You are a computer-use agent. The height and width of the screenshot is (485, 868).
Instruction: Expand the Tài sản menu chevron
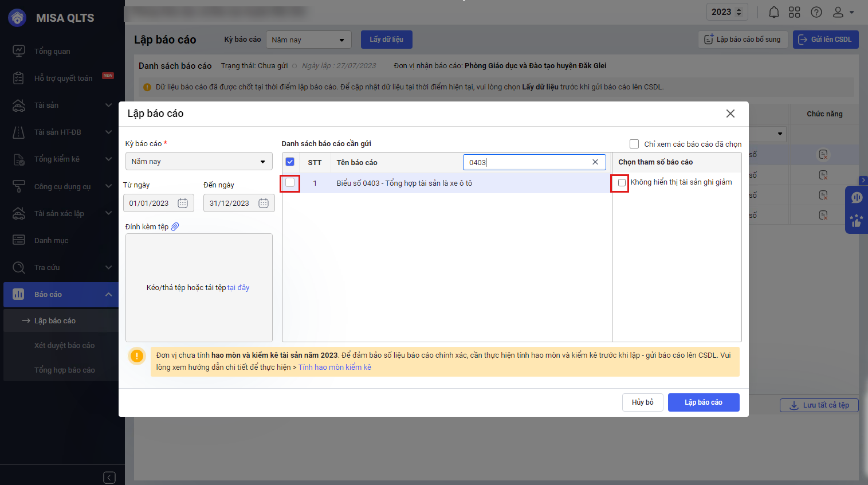(108, 105)
